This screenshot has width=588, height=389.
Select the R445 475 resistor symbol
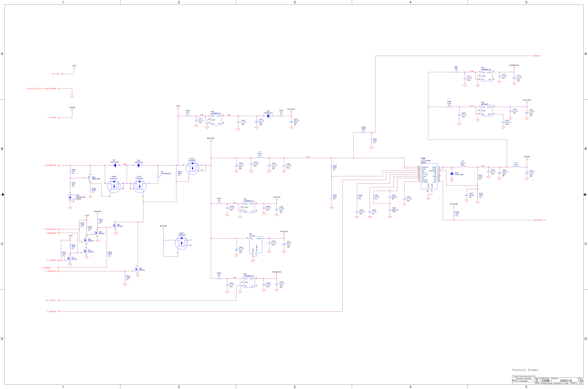click(x=219, y=278)
